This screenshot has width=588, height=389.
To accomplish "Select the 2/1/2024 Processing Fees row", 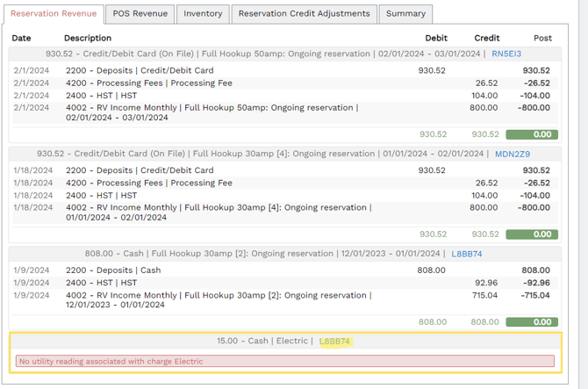I will coord(148,83).
